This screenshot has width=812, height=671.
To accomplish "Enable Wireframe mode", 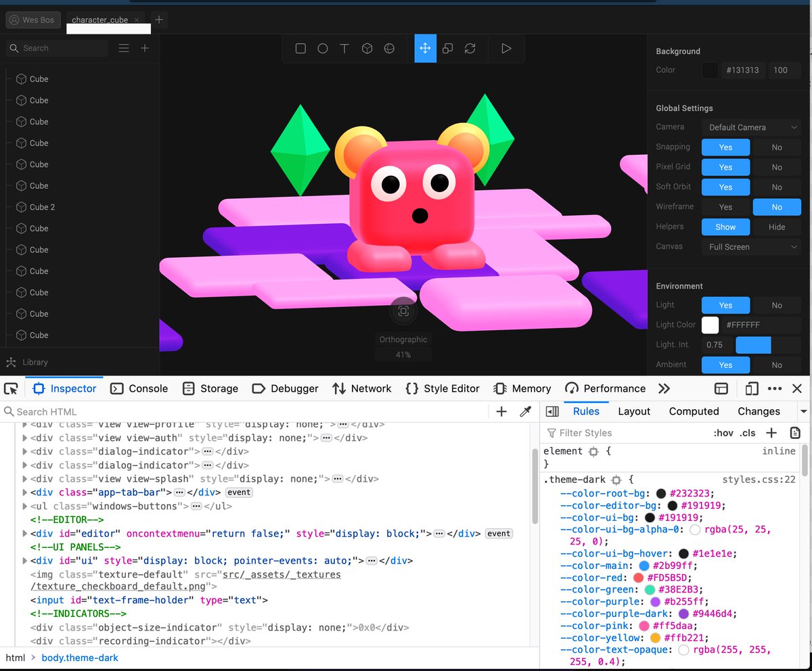I will tap(725, 206).
